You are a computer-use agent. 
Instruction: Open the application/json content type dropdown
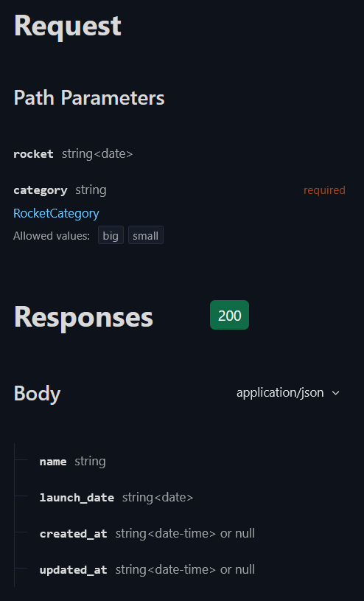click(x=288, y=393)
